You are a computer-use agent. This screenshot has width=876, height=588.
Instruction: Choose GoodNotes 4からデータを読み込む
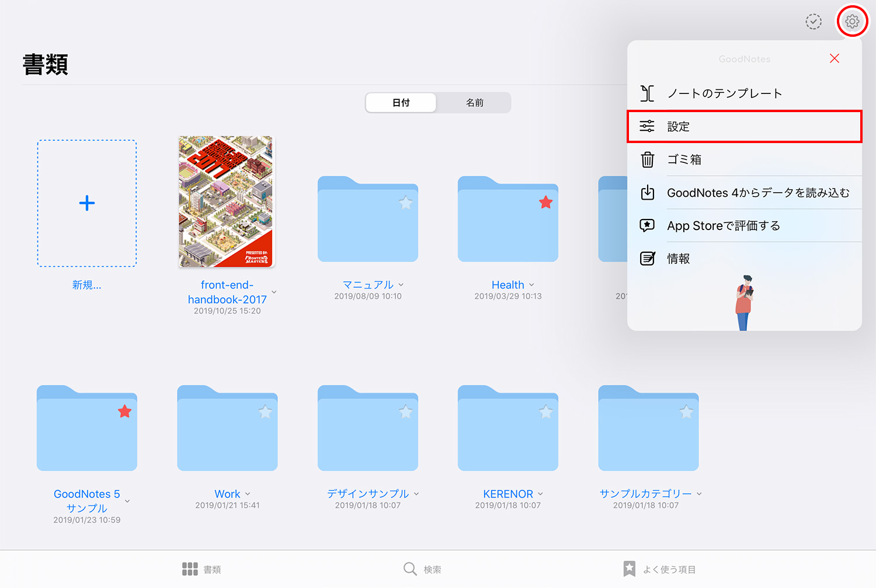point(745,193)
